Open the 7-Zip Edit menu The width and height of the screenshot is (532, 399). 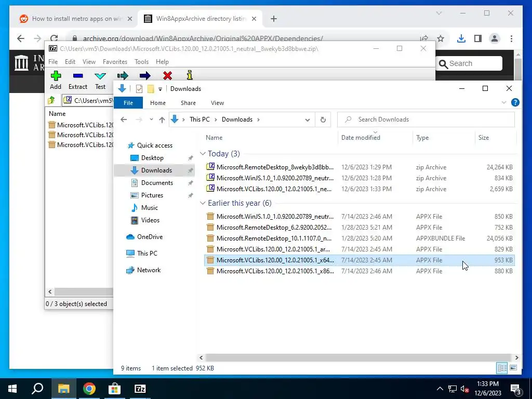pos(70,62)
